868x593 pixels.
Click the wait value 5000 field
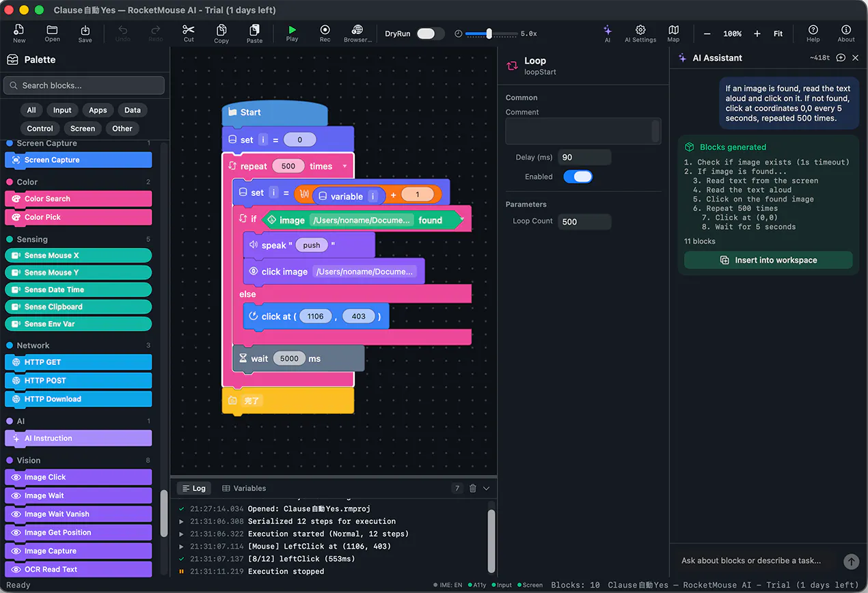coord(289,359)
